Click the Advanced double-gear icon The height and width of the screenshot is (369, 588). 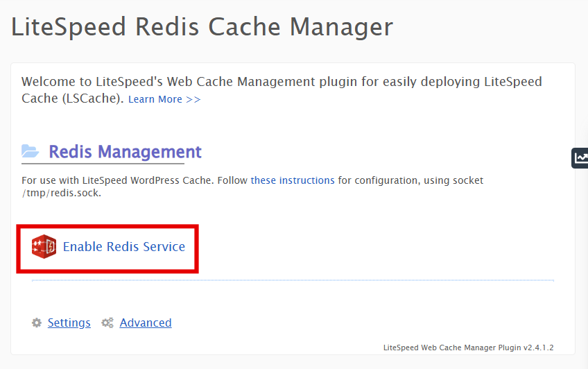[x=107, y=323]
